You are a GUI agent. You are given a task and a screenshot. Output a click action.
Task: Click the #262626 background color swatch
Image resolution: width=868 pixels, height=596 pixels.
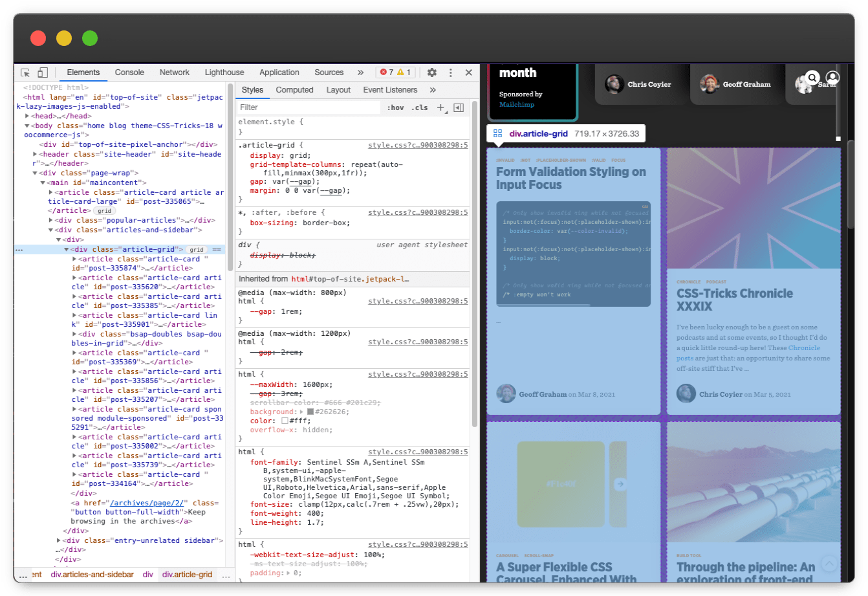[310, 412]
